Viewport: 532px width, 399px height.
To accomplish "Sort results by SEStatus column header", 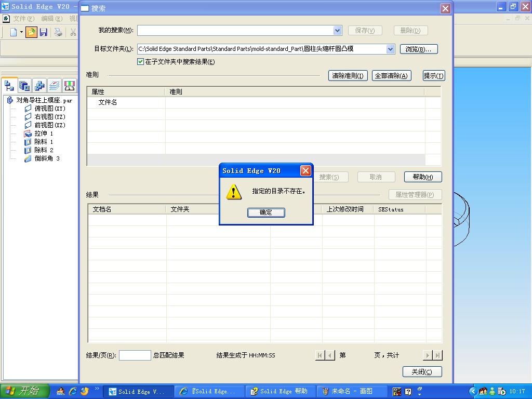I will 400,209.
